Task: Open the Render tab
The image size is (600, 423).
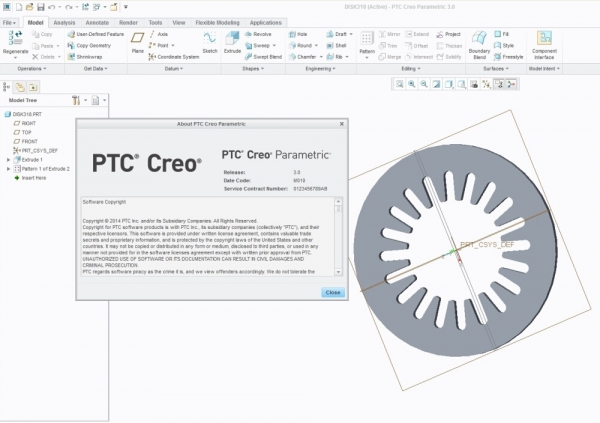Action: click(128, 23)
